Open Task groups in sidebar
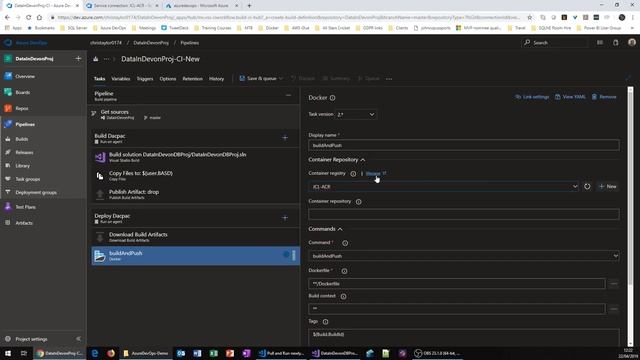Image resolution: width=640 pixels, height=360 pixels. [27, 179]
